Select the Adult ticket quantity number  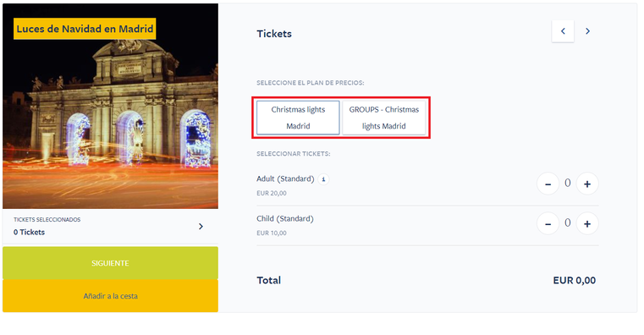(x=568, y=183)
